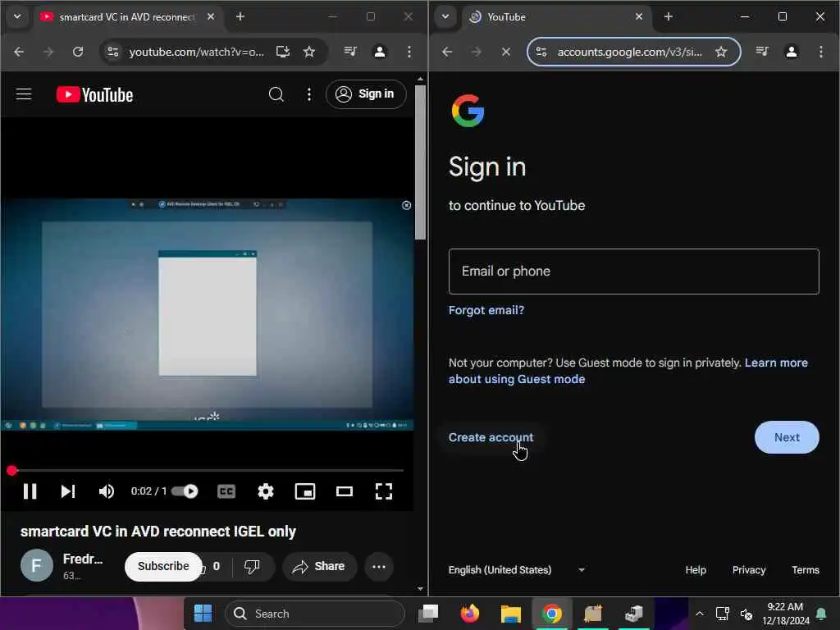Open media controls in right window
This screenshot has height=630, width=840.
(762, 52)
